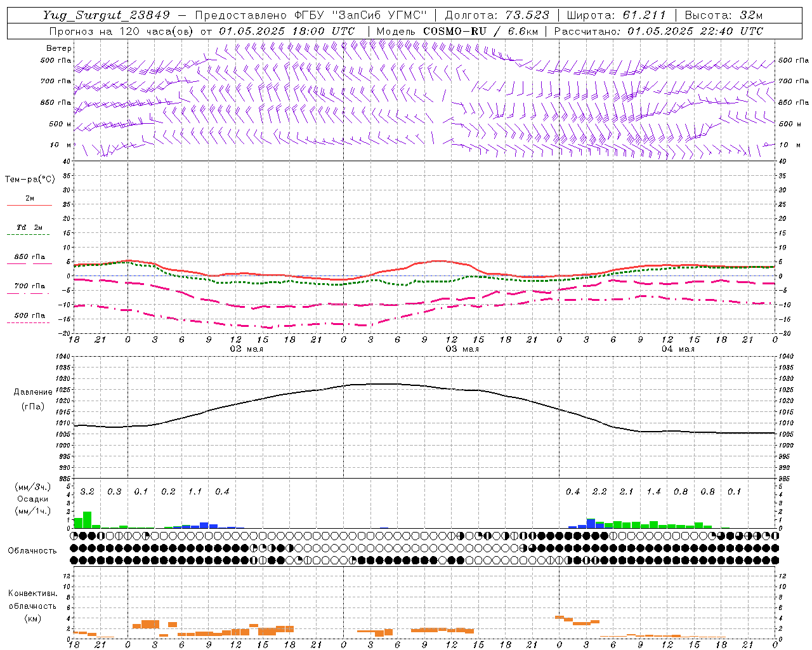The image size is (812, 650).
Task: Click the 'Модель COSMO-RU / 6.6км' text
Action: point(457,31)
